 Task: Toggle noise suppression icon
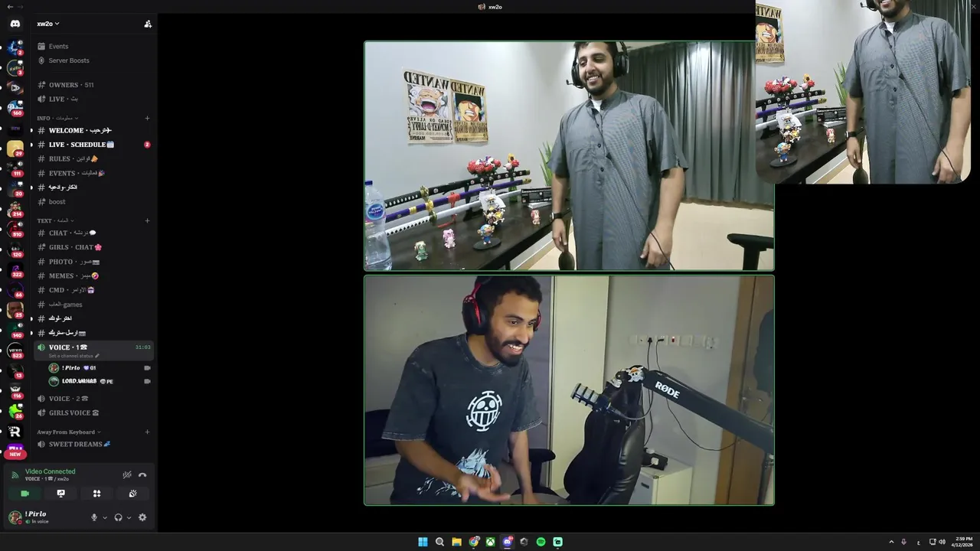[127, 474]
